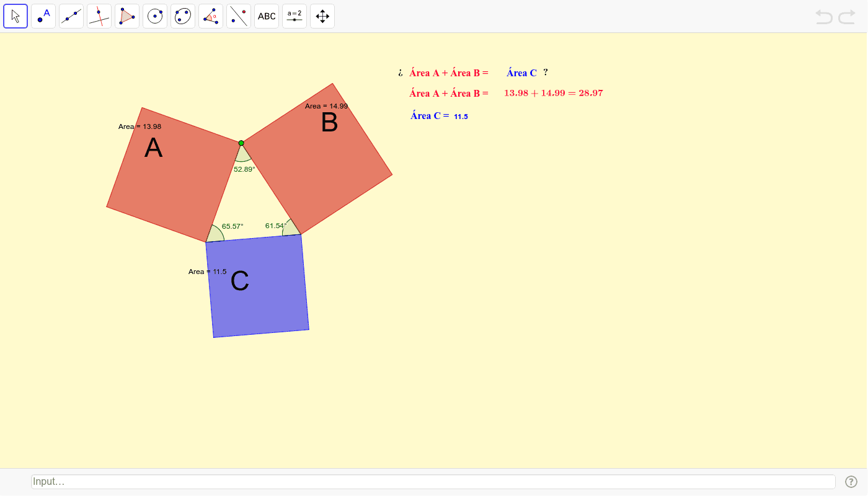
Task: Open the input help question mark
Action: 851,482
